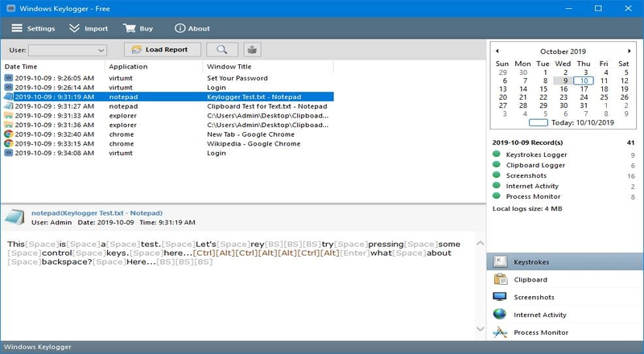
Task: Sort by the Window Title column header
Action: tap(268, 67)
